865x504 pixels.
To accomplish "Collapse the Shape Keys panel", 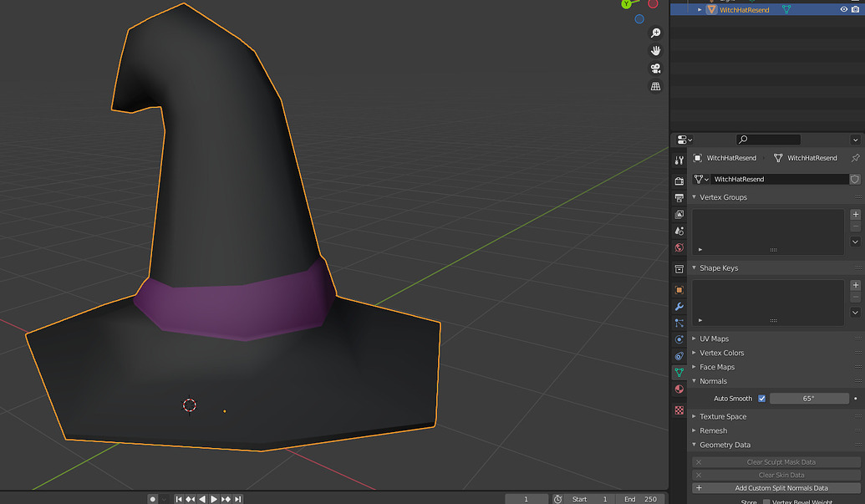I will point(694,268).
